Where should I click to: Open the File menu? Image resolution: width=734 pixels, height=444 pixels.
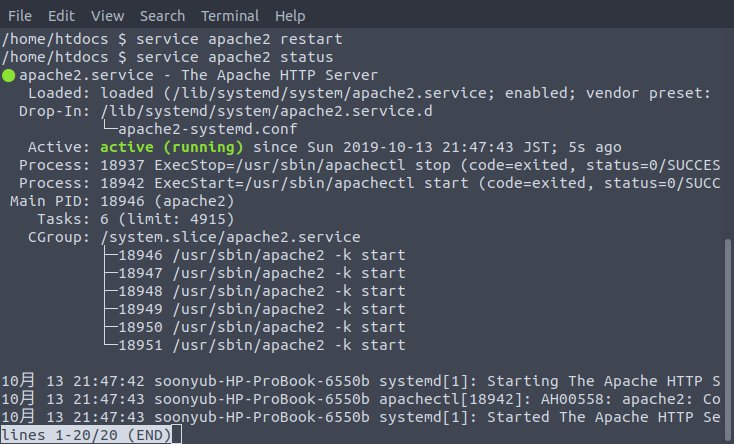[x=20, y=16]
